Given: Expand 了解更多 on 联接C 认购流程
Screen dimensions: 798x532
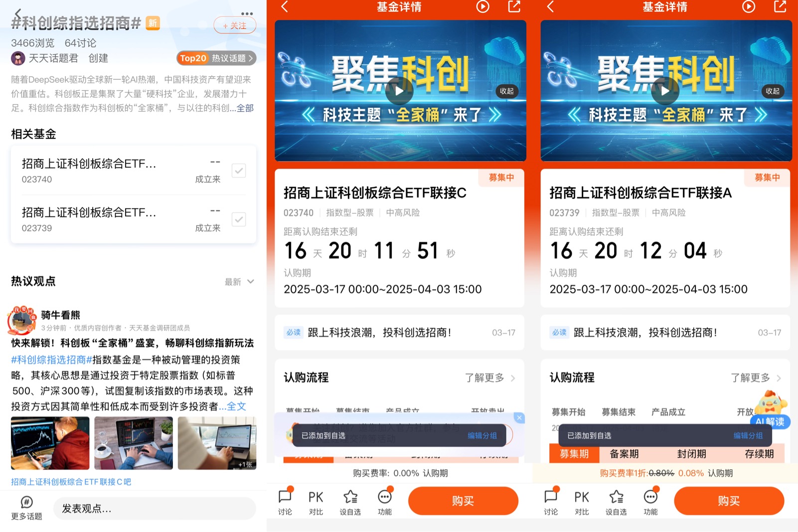Looking at the screenshot, I should click(490, 378).
